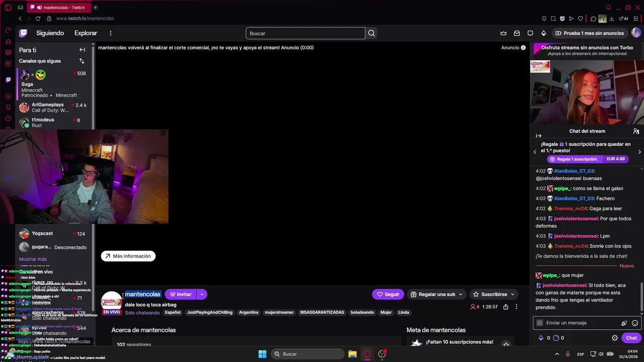The image size is (644, 362).
Task: Follow the channel with Seguir button
Action: coord(388,294)
